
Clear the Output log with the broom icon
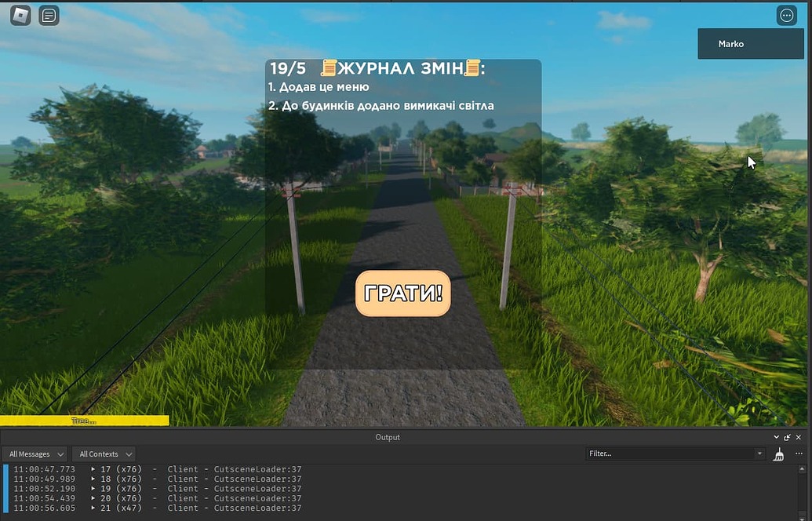[x=778, y=454]
